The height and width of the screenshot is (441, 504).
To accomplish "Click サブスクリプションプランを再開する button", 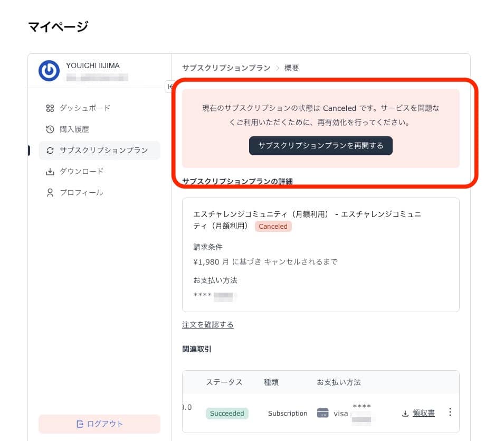I will 320,146.
